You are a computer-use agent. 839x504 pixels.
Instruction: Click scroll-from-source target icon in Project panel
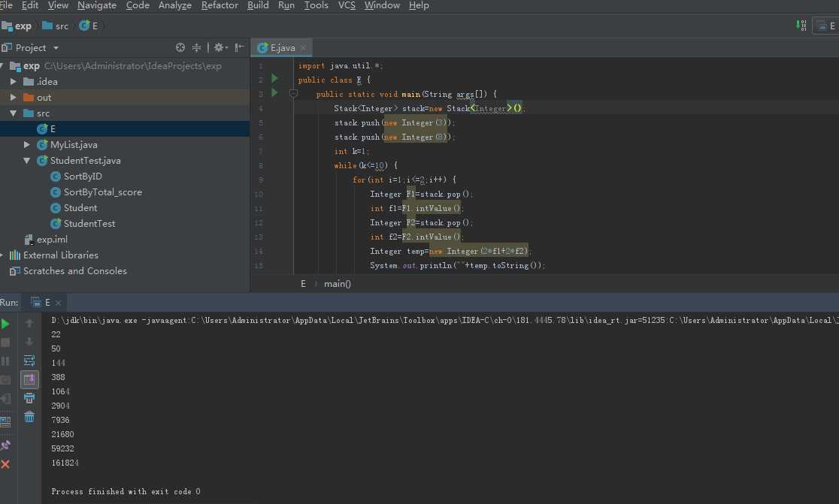pyautogui.click(x=180, y=47)
